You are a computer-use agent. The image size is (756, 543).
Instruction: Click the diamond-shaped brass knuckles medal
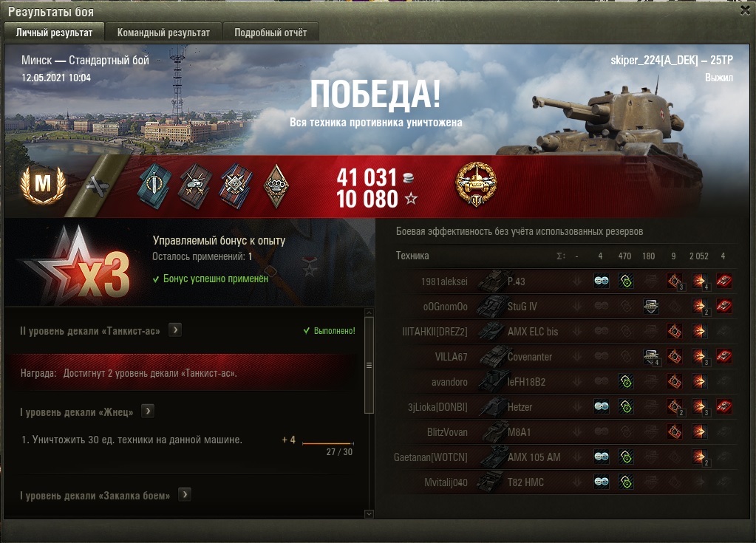[276, 186]
